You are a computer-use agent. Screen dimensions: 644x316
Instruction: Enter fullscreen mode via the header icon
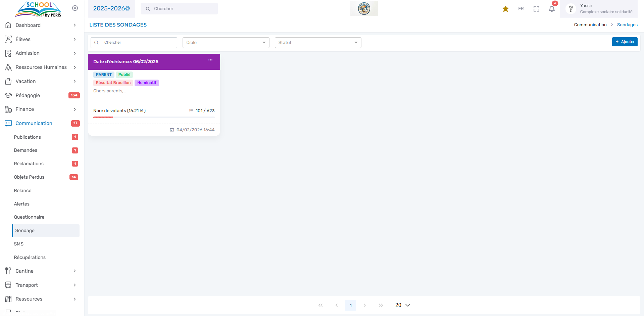pos(536,9)
